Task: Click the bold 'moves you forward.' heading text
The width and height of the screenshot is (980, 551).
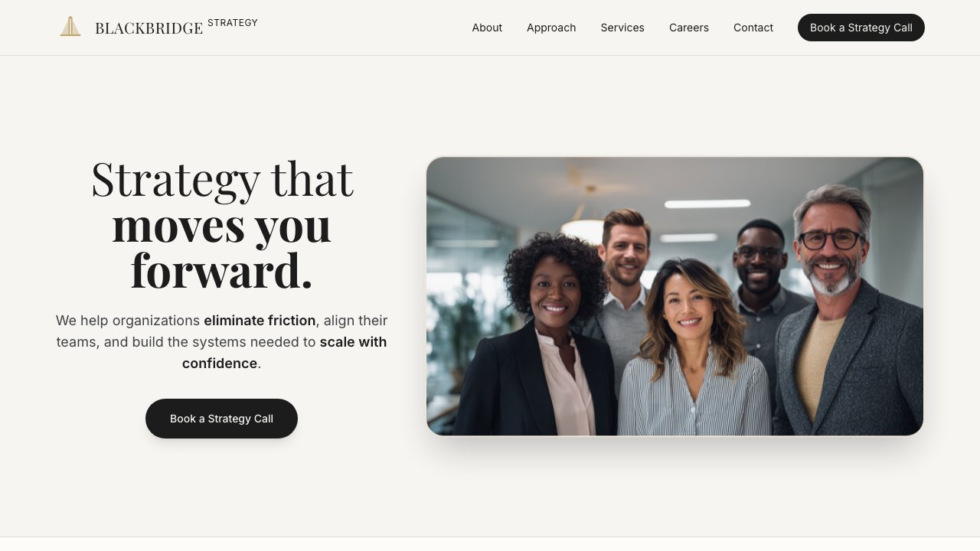Action: coord(222,248)
